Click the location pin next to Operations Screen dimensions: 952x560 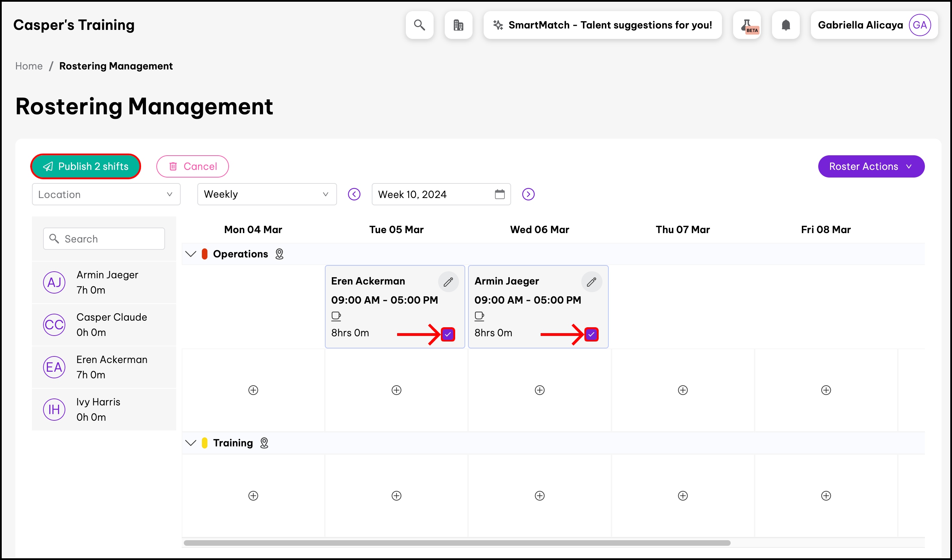tap(279, 254)
